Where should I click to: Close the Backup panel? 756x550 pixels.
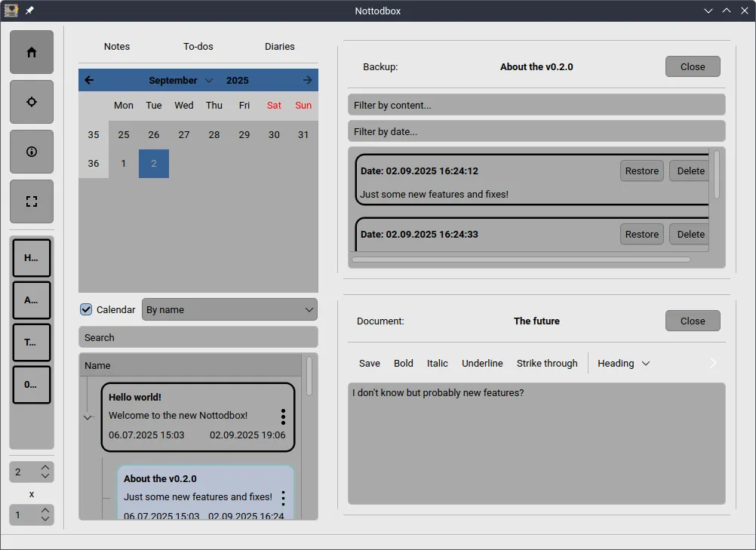pos(693,66)
